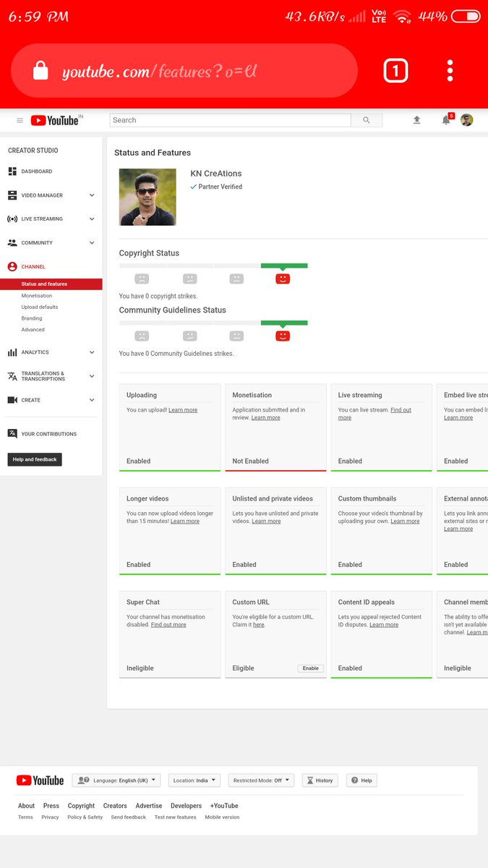Click the Help button in footer

362,780
